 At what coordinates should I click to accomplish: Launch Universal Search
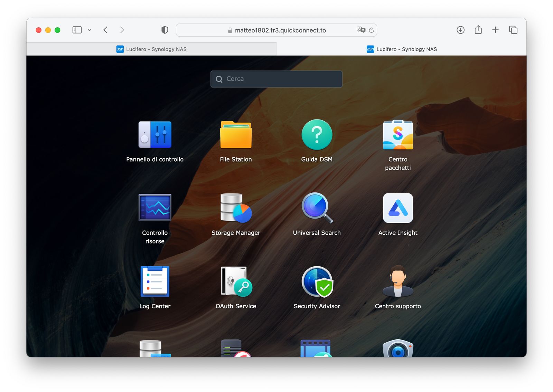tap(317, 208)
